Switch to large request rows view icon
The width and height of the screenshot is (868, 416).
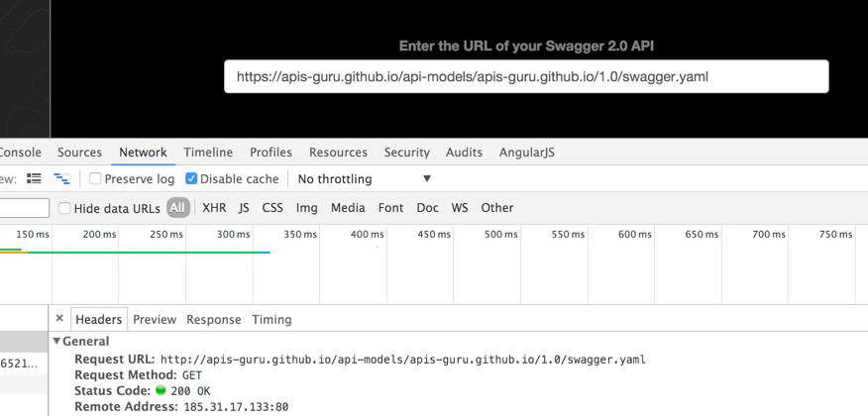pos(34,178)
